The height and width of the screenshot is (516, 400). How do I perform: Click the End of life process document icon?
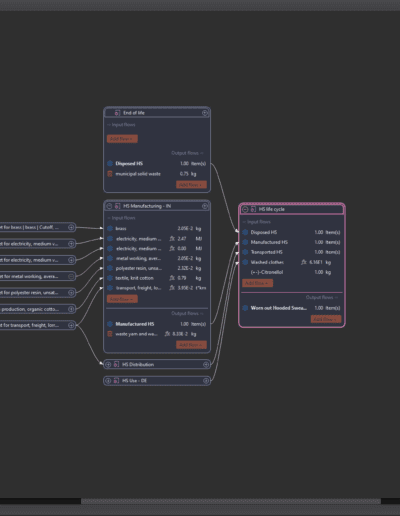click(x=117, y=113)
